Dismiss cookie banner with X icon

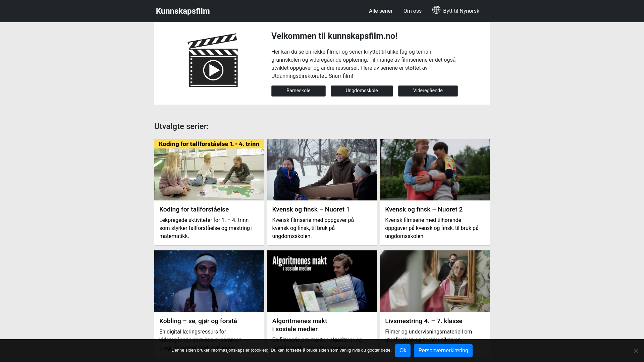pos(636,351)
